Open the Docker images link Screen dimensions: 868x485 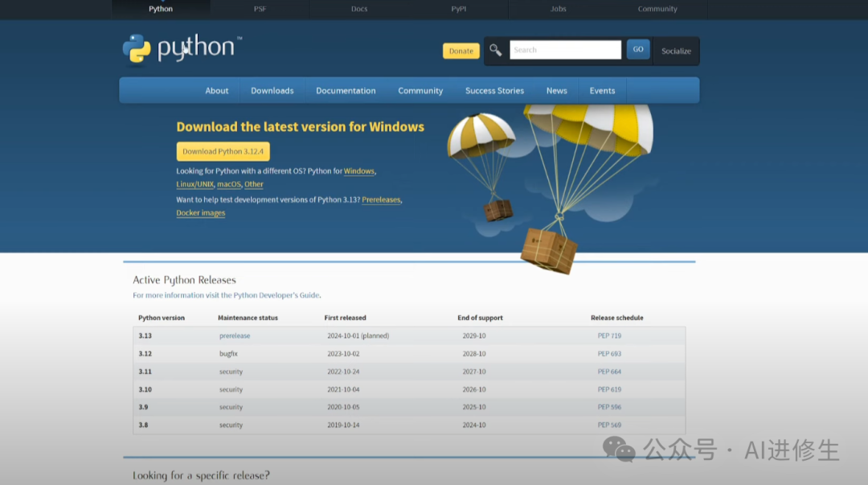(201, 213)
